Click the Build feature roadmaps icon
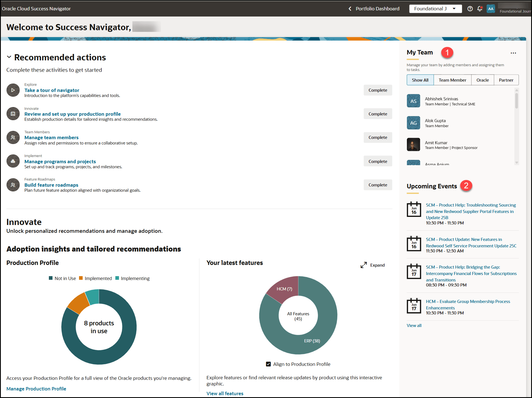 pyautogui.click(x=13, y=185)
